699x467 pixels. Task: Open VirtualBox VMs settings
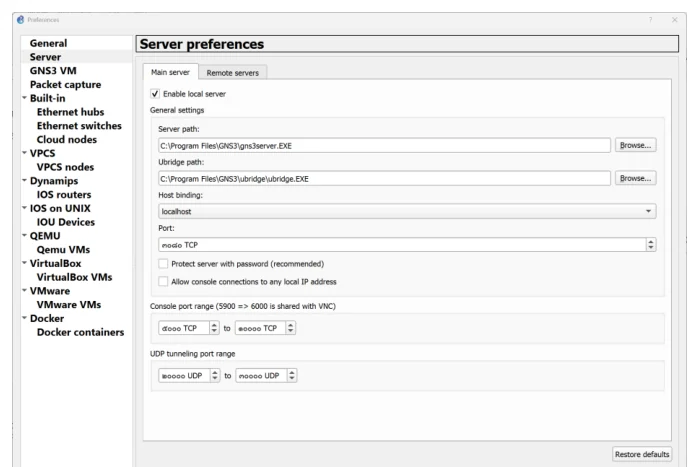[x=74, y=277]
